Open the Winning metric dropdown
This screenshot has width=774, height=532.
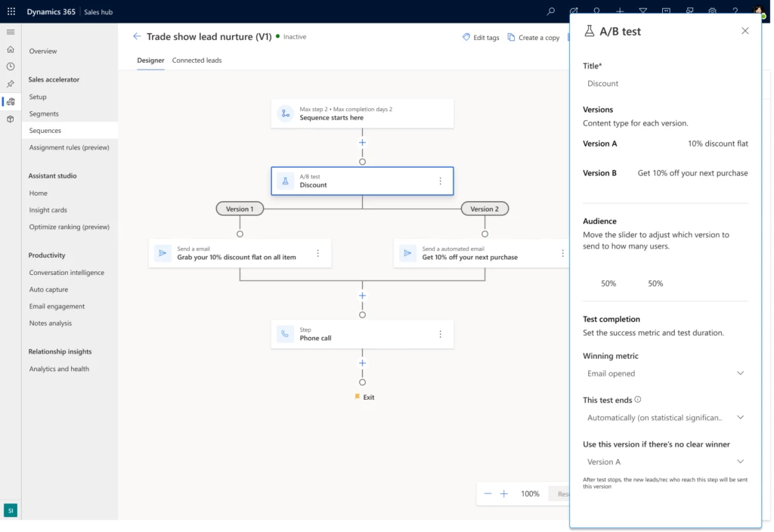click(x=665, y=373)
